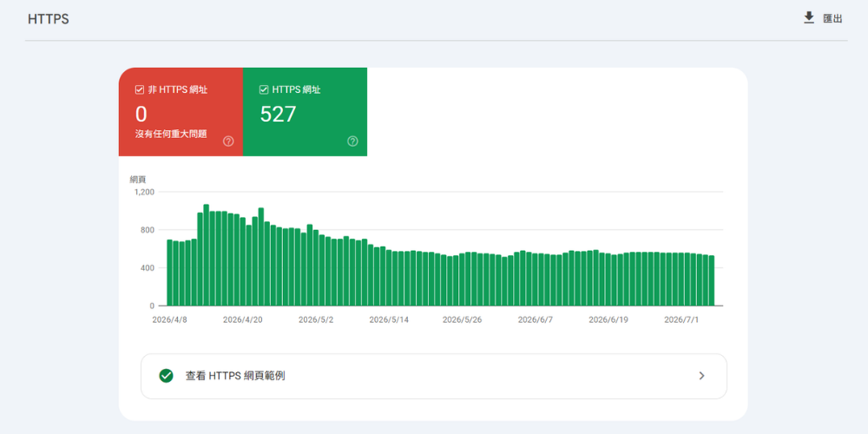This screenshot has height=434, width=868.
Task: Click the 1,200 y-axis label
Action: point(144,192)
